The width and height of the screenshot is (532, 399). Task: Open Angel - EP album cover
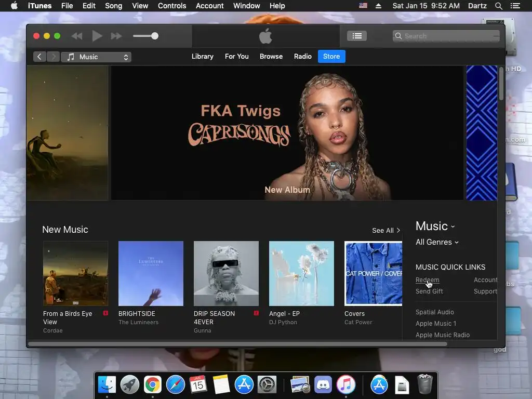point(301,273)
